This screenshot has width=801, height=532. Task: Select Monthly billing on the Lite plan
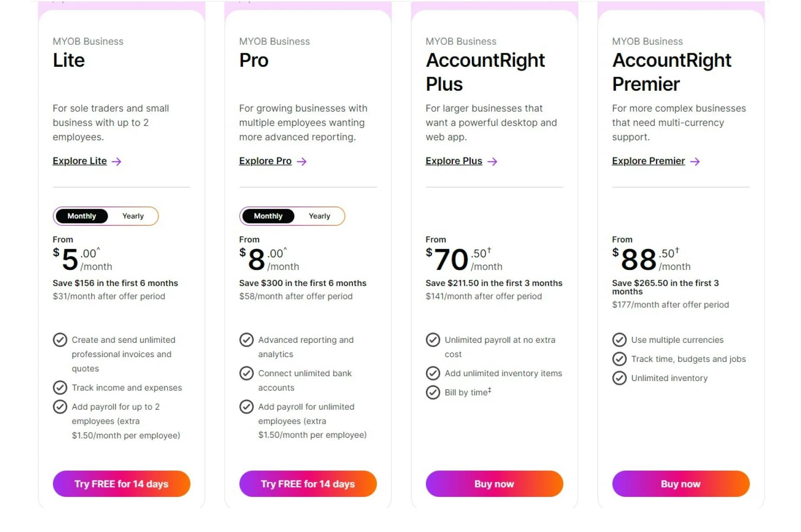pos(82,216)
